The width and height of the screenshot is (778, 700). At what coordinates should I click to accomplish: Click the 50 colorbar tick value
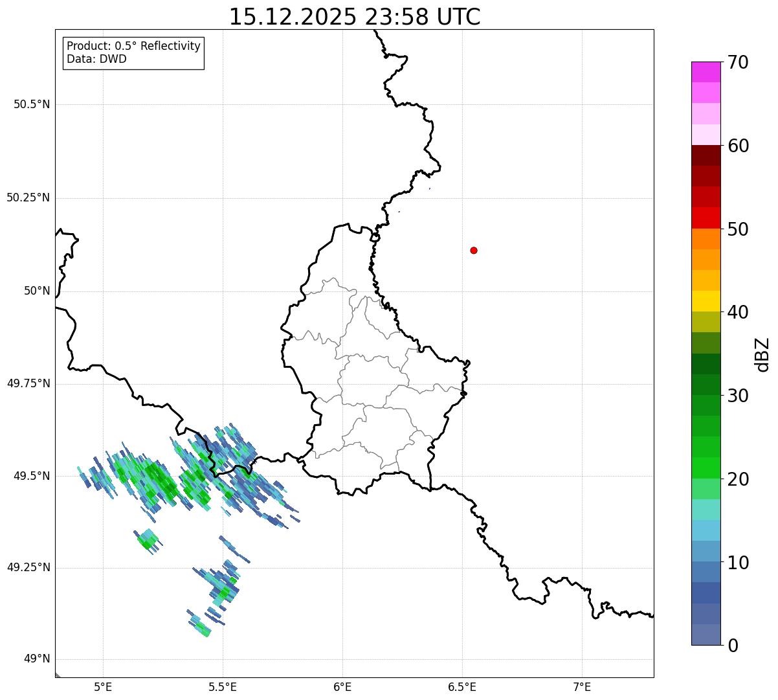click(738, 229)
